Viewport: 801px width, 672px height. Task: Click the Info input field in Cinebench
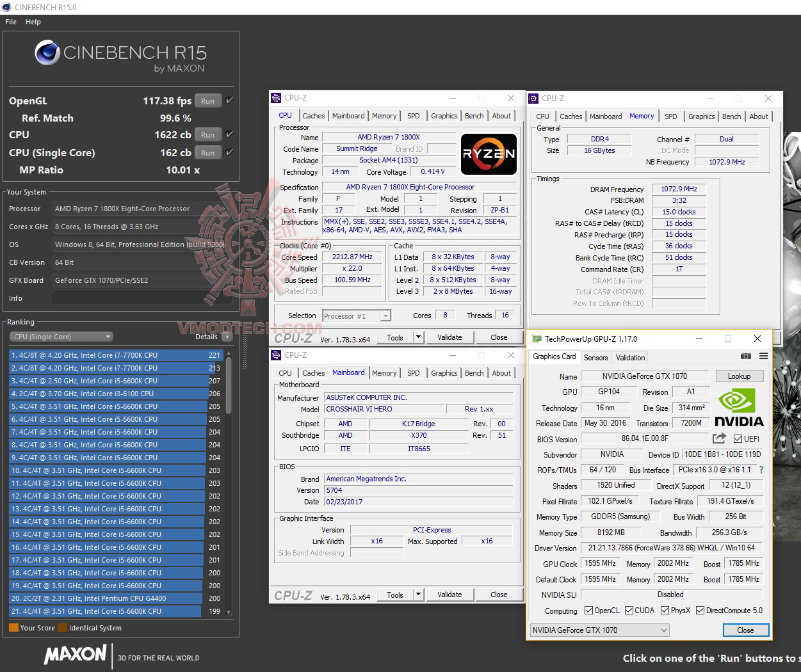142,298
